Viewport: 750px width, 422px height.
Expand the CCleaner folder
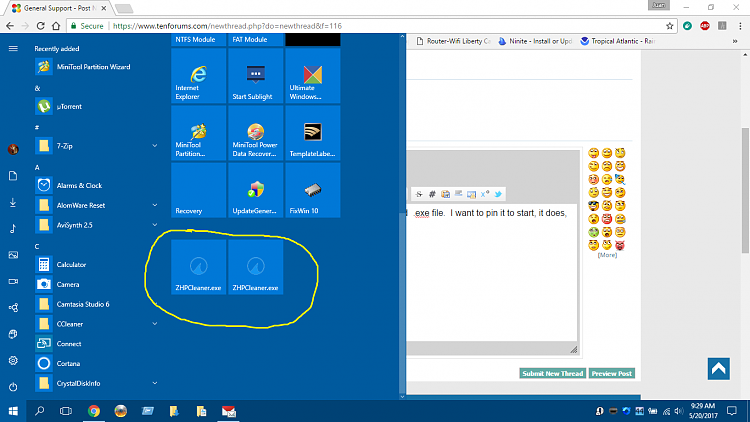tap(154, 324)
